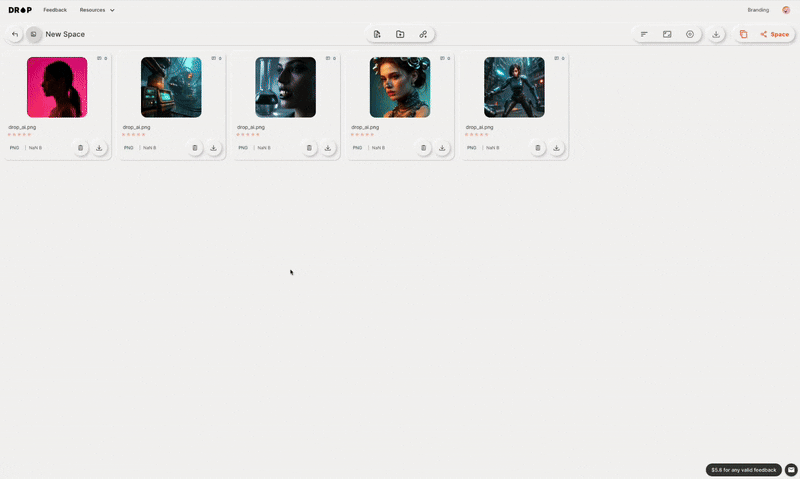This screenshot has height=479, width=800.
Task: Open the sci-fi control room thumbnail
Action: click(x=171, y=87)
